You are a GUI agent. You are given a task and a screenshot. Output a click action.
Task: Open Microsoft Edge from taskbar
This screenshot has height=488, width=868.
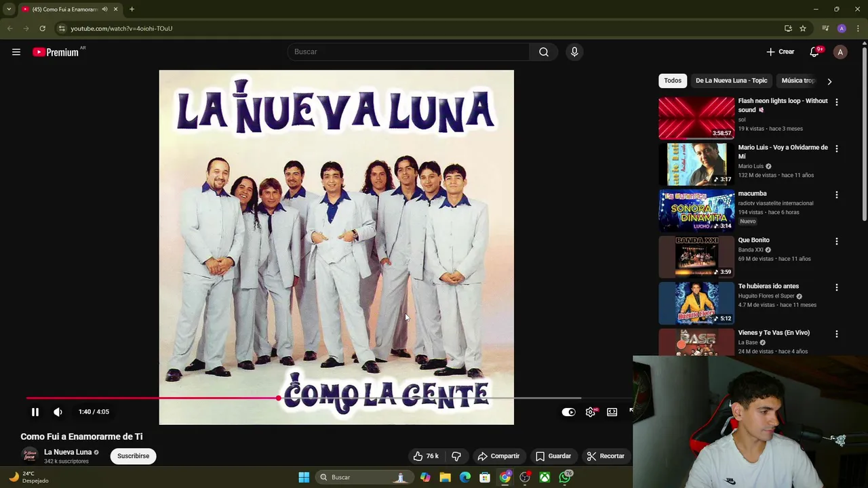465,477
